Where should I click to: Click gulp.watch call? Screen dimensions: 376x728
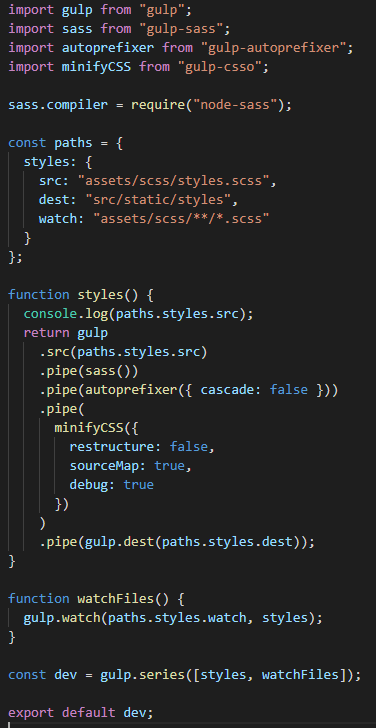point(62,618)
